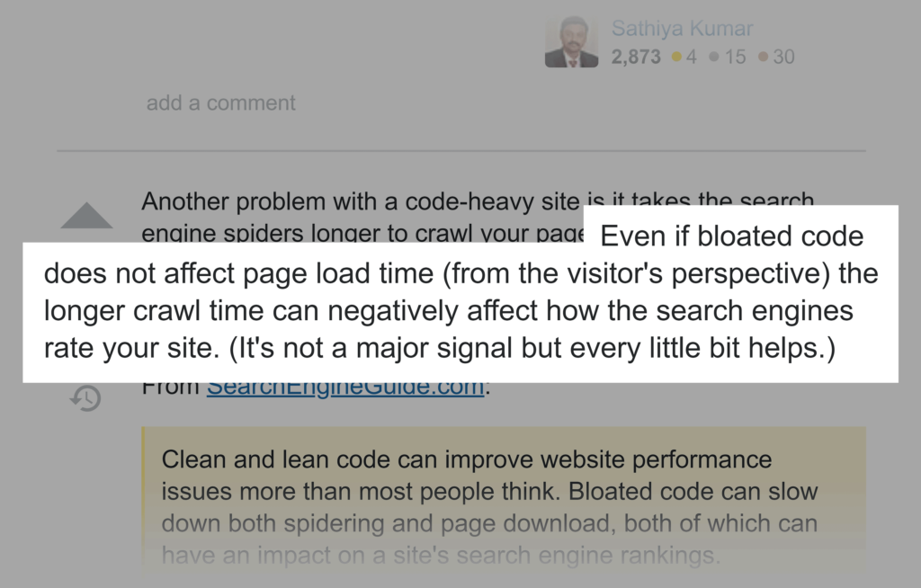Visit Sathiya Kumar's user profile name
Image resolution: width=921 pixels, height=588 pixels.
tap(682, 29)
